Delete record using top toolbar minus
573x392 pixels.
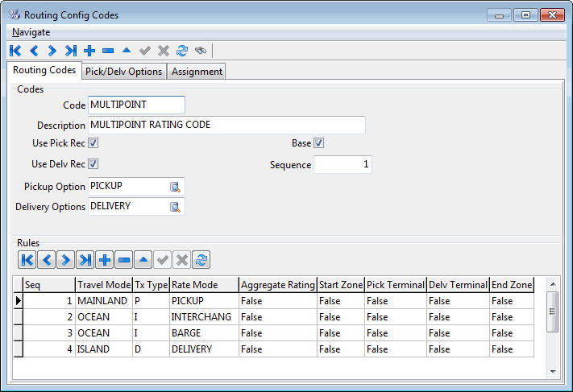pos(108,51)
